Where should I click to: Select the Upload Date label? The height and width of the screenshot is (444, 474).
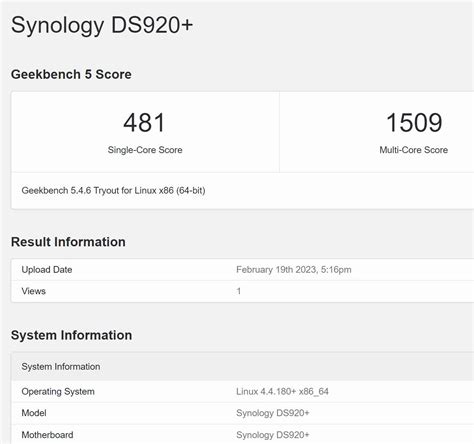(47, 270)
